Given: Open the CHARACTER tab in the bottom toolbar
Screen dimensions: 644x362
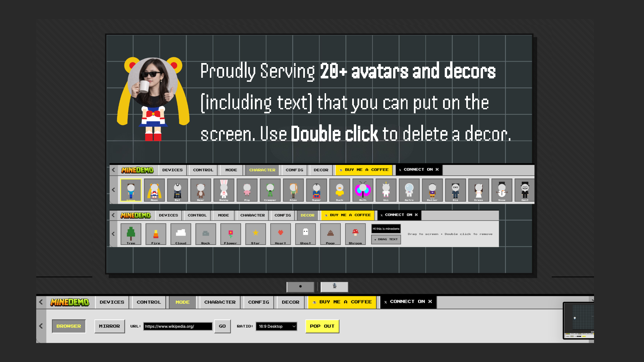Looking at the screenshot, I should point(220,302).
